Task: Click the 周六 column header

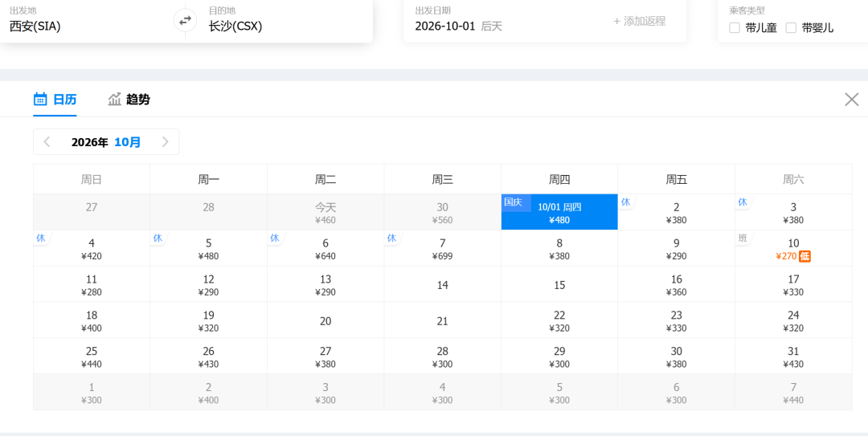Action: [794, 179]
